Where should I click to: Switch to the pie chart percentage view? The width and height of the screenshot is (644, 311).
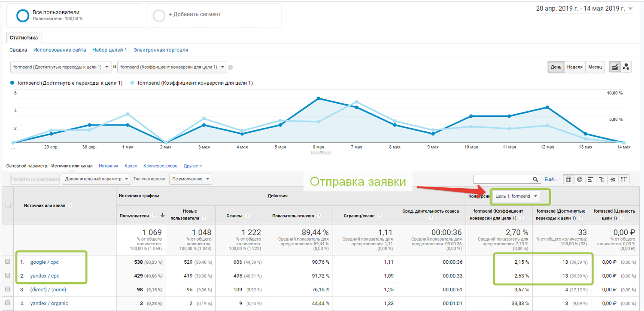pos(580,180)
